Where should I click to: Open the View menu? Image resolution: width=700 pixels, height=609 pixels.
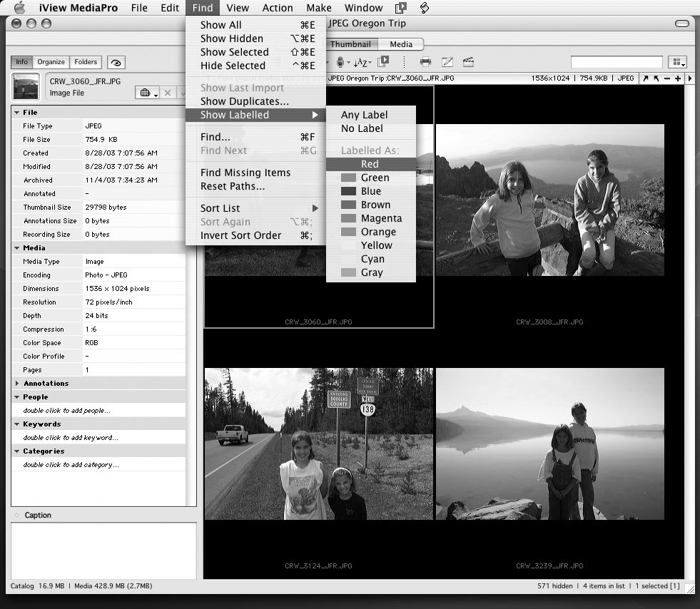(238, 8)
